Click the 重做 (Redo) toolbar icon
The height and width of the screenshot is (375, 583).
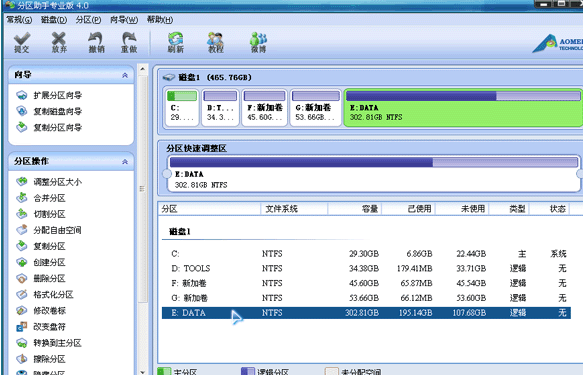coord(129,42)
